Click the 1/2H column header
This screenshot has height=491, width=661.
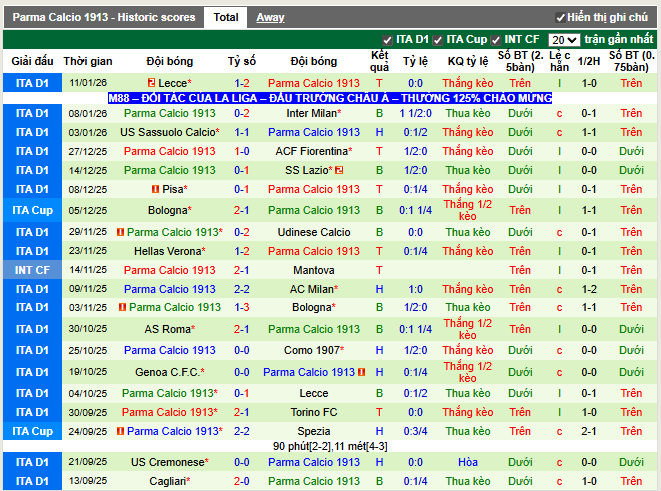[589, 62]
